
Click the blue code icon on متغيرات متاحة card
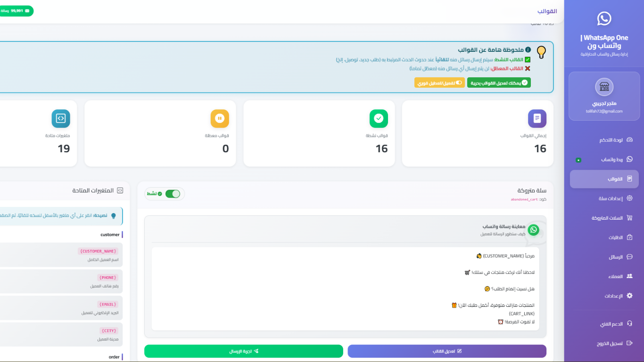click(x=61, y=119)
